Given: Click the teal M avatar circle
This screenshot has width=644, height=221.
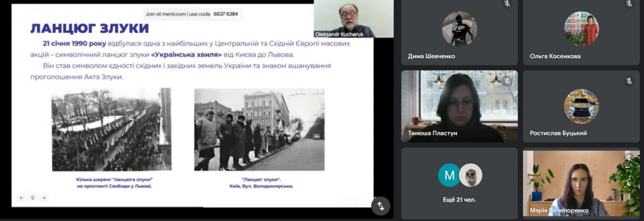Looking at the screenshot, I should 449,175.
